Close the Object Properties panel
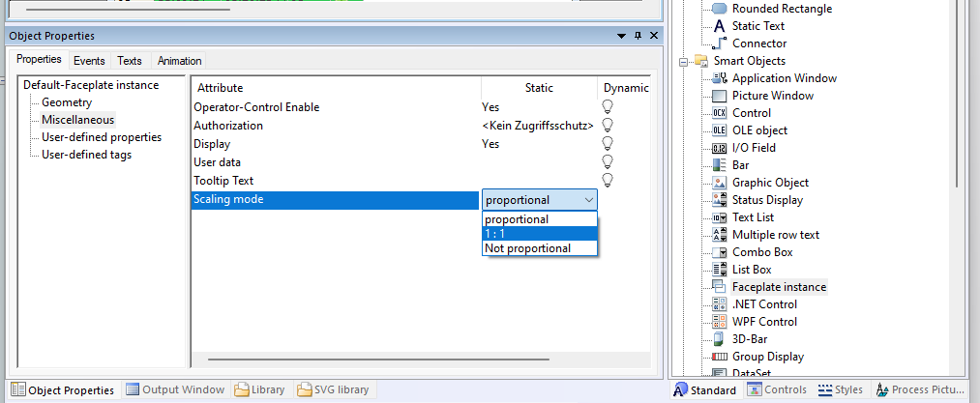Viewport: 980px width, 403px height. tap(654, 36)
